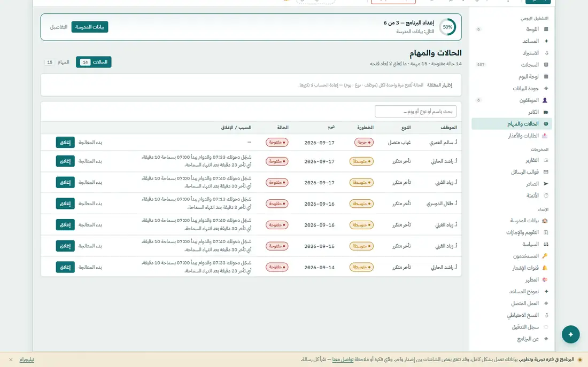Click غياب متصل type cell
The width and height of the screenshot is (588, 367).
point(399,143)
